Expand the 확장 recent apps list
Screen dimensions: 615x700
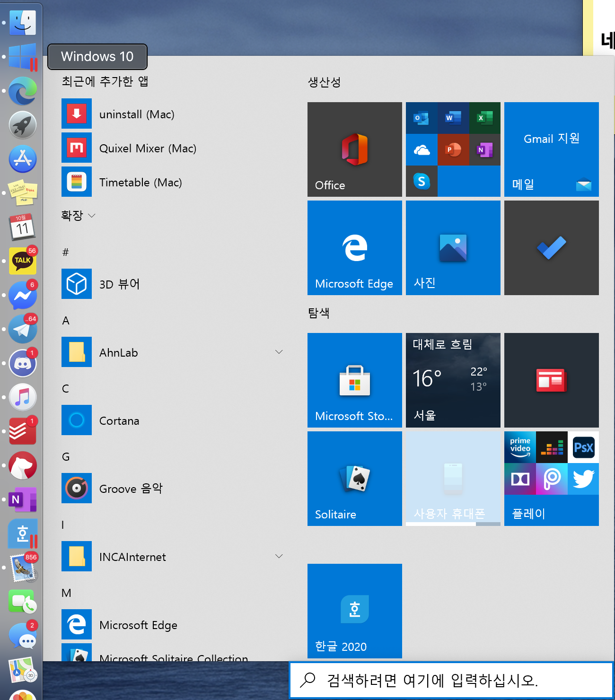(79, 216)
